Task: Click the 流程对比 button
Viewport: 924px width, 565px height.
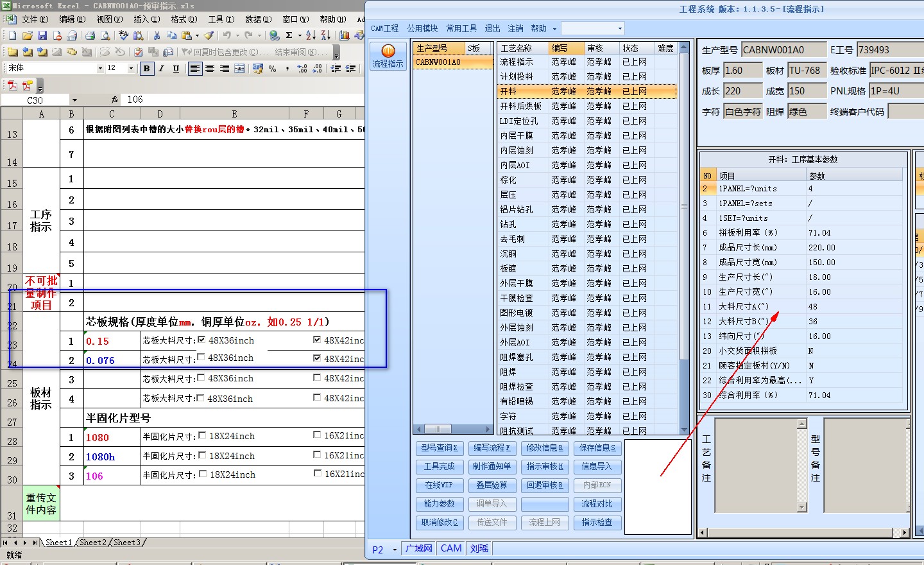Action: [x=597, y=504]
